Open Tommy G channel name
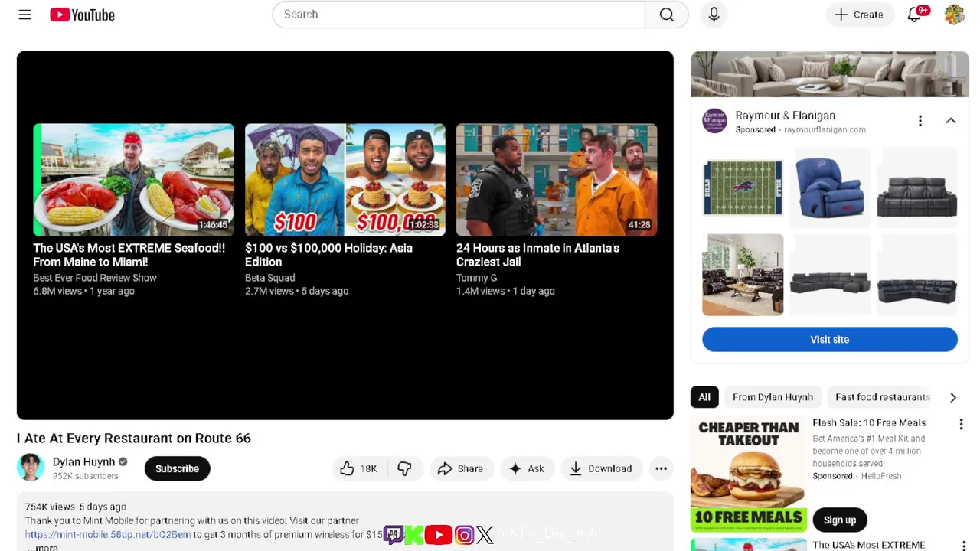Image resolution: width=980 pixels, height=551 pixels. coord(476,278)
